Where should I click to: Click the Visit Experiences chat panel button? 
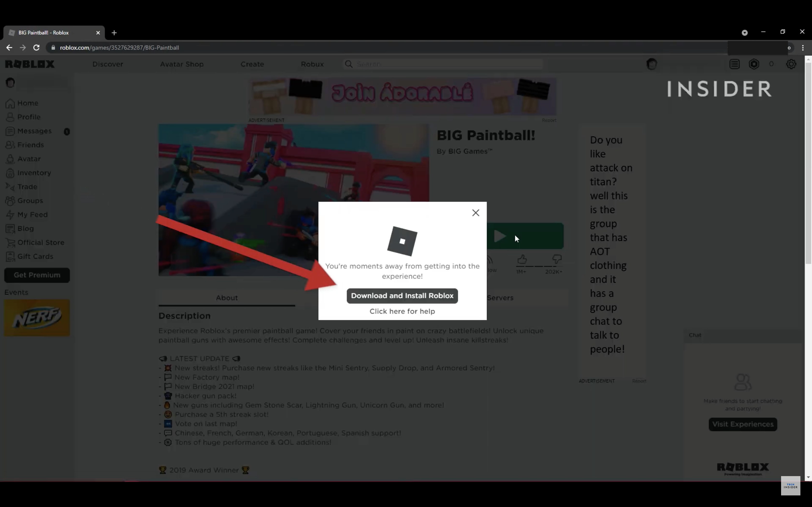[x=743, y=424]
